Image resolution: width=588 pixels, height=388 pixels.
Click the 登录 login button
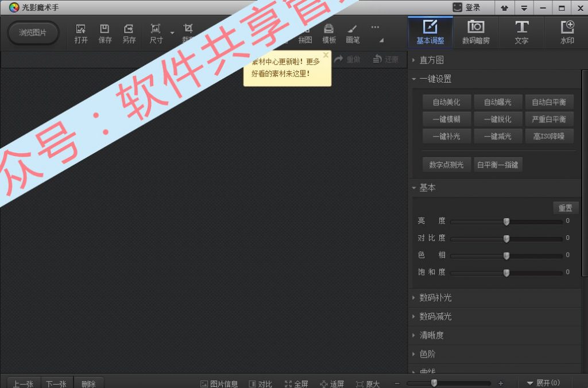467,7
